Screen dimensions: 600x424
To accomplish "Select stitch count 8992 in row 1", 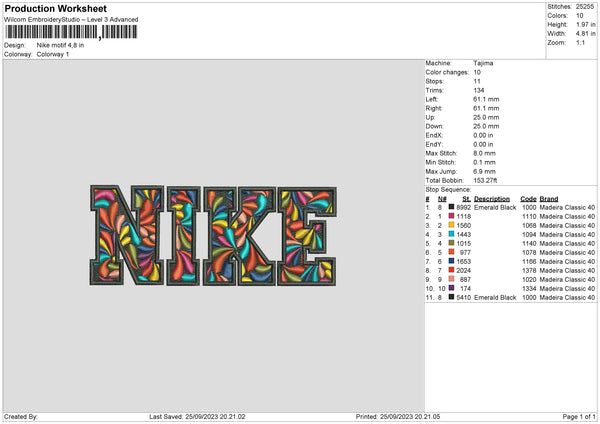I will pyautogui.click(x=463, y=207).
